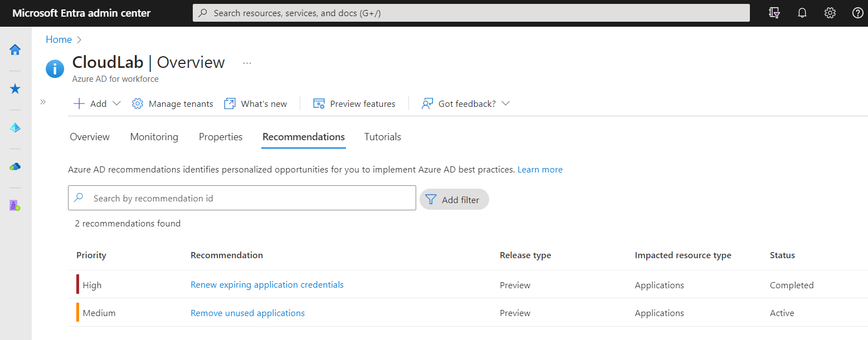Switch to the Tutorials tab

pos(383,137)
